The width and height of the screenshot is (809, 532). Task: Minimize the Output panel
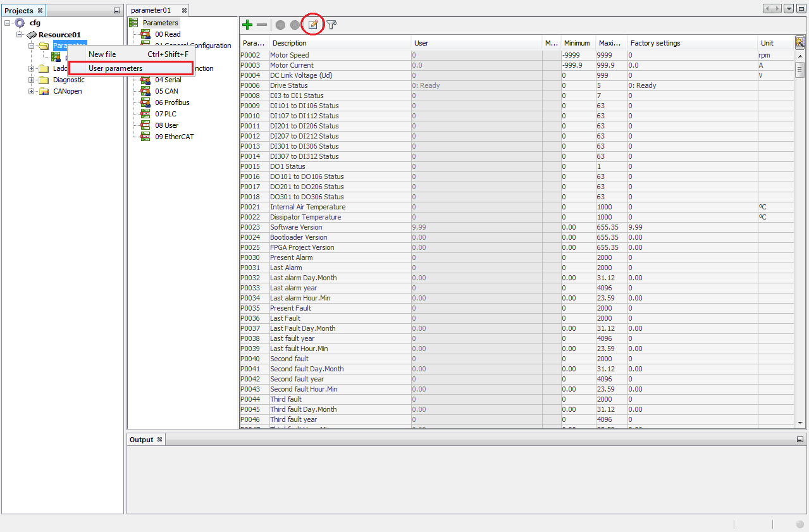[x=801, y=440]
